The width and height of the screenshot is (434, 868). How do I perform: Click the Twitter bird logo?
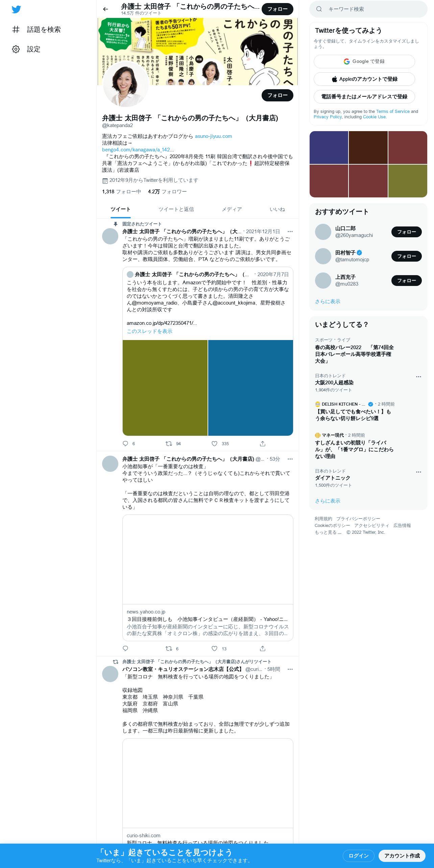(16, 9)
